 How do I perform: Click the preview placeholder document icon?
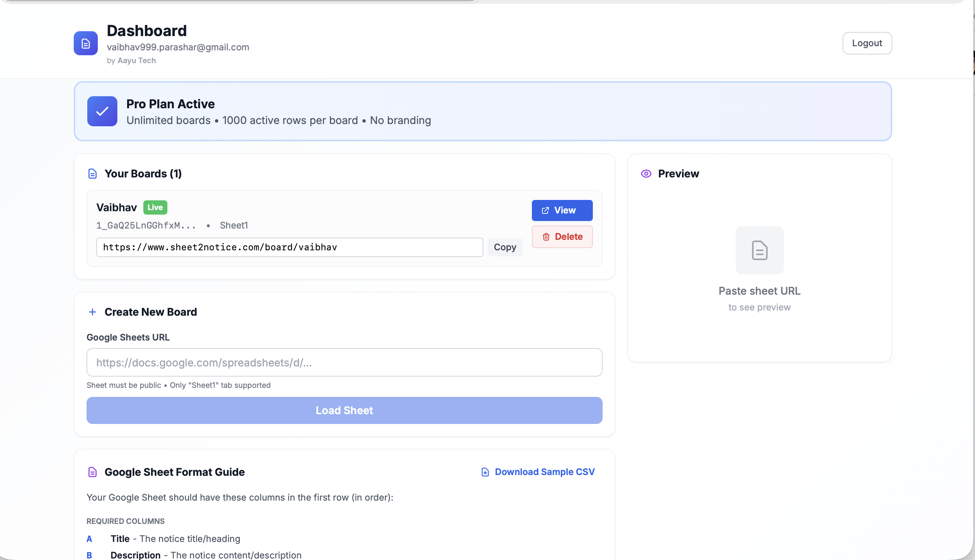pos(759,250)
